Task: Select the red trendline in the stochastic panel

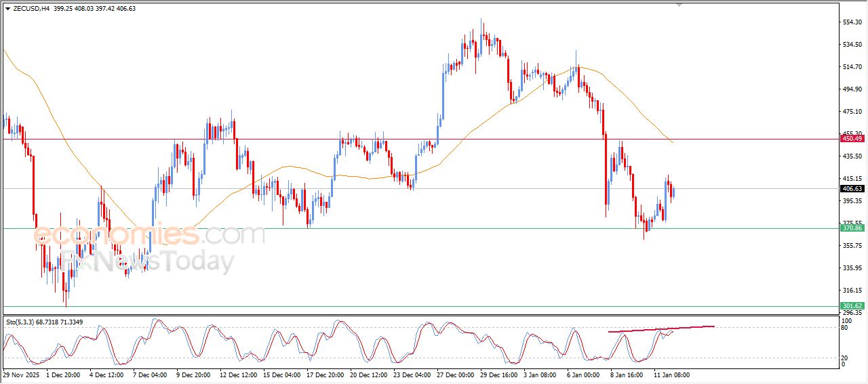Action: (x=662, y=329)
